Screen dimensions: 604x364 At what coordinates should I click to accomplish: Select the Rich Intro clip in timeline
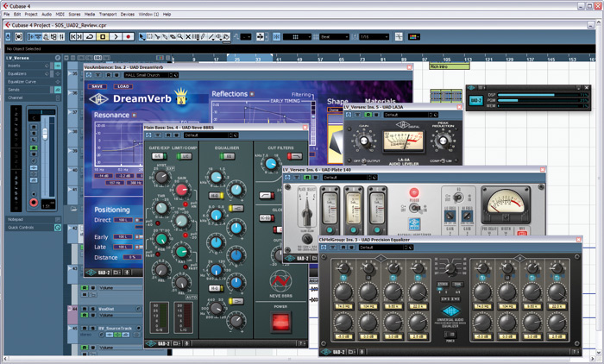coord(449,66)
